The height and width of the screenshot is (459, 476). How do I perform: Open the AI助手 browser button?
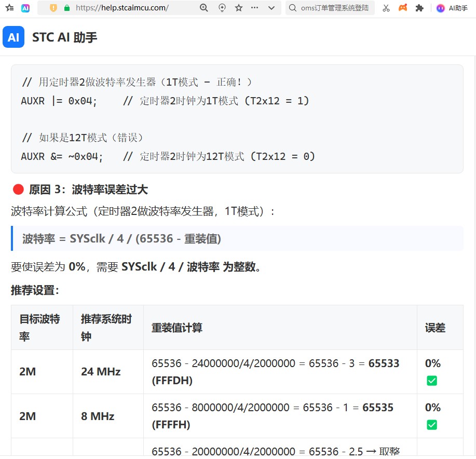[452, 8]
